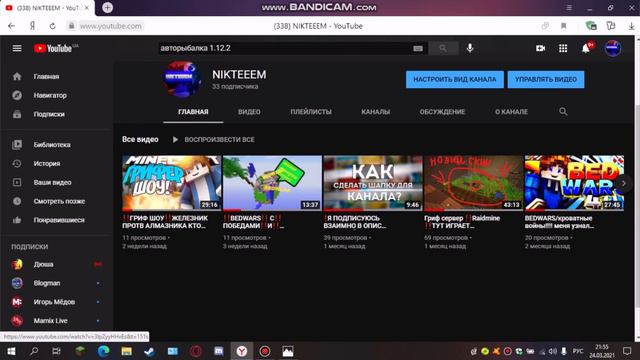Go back with browser arrow
The height and width of the screenshot is (360, 640).
point(11,26)
